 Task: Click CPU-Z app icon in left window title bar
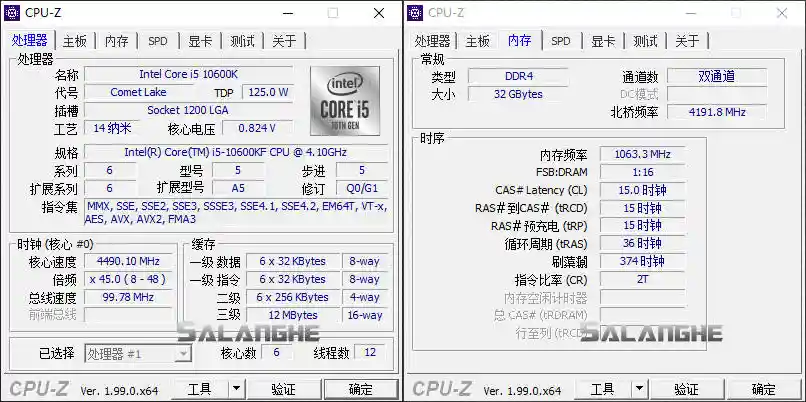click(x=12, y=13)
